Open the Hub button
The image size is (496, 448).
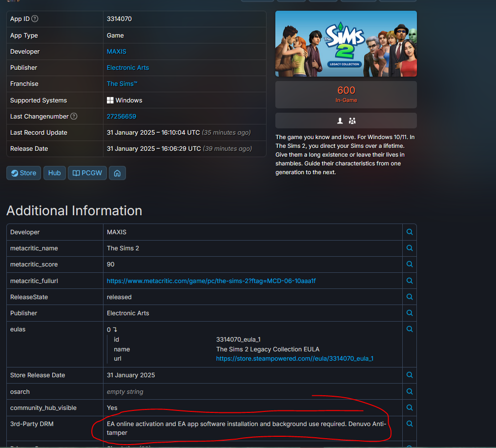54,173
